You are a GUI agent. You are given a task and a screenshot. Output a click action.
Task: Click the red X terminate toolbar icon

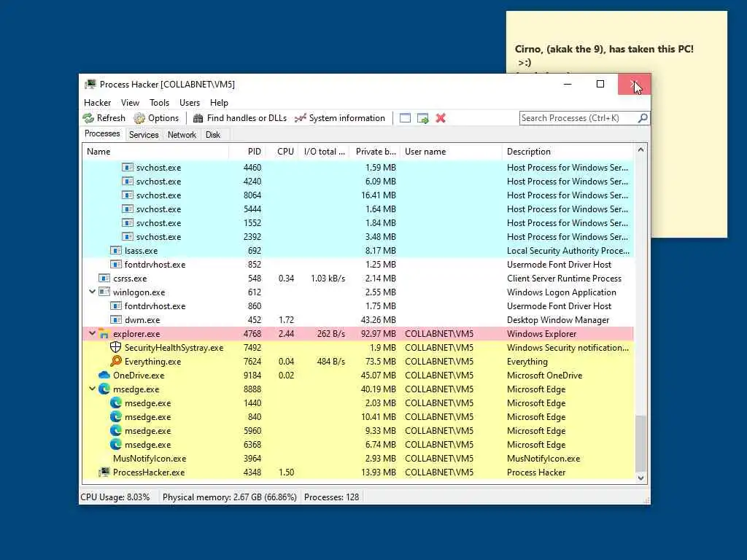click(441, 118)
